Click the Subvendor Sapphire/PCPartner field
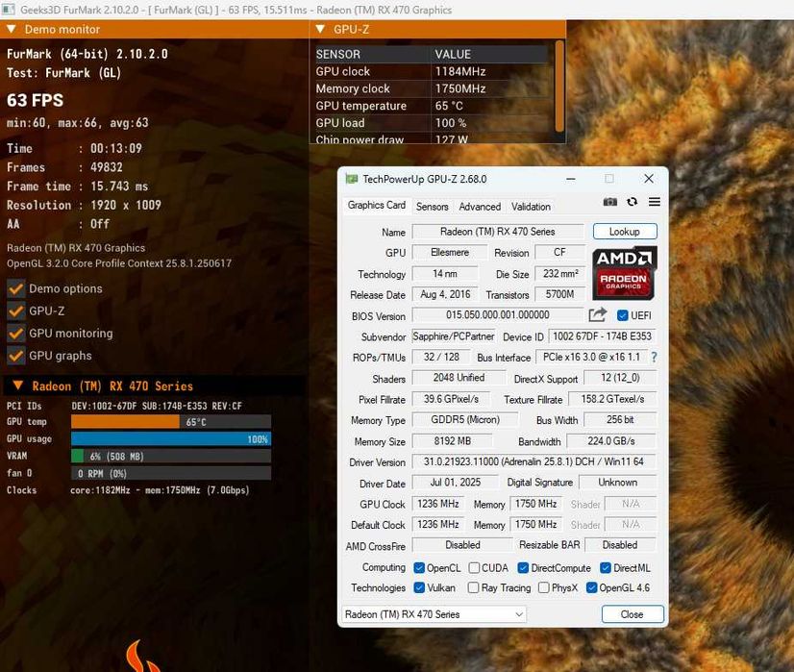Image resolution: width=794 pixels, height=672 pixels. tap(454, 336)
